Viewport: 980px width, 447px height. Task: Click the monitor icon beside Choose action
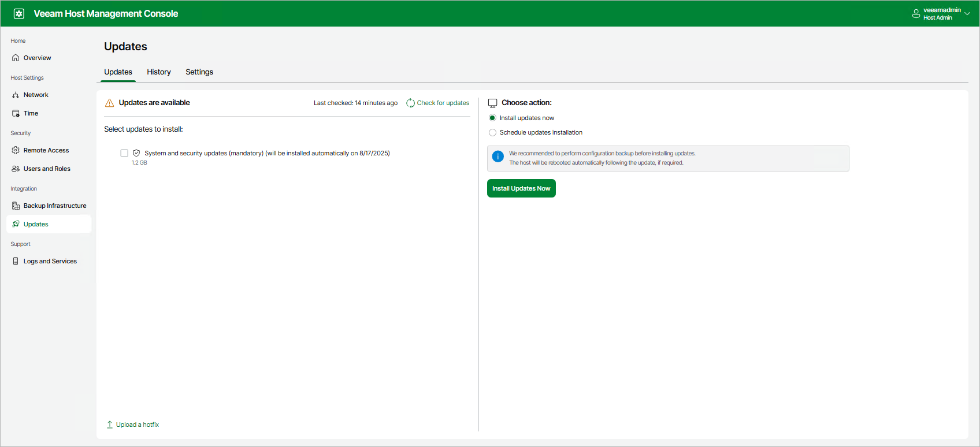pos(492,103)
